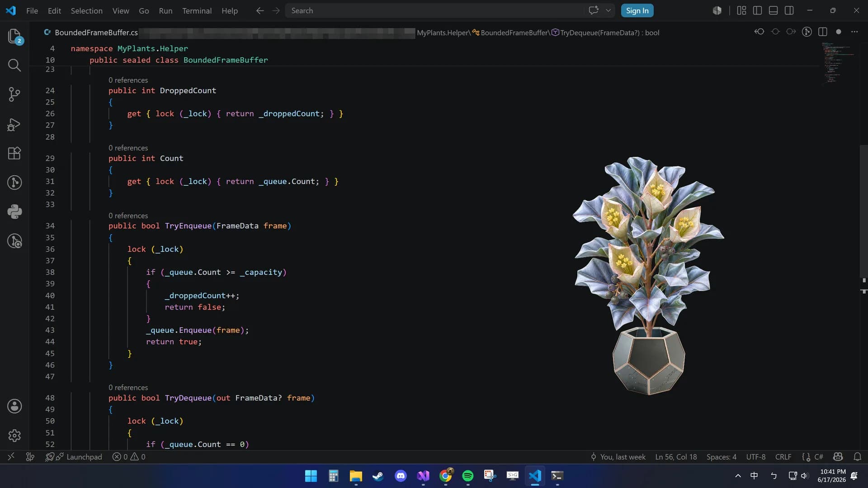Open the GitLens view in activity bar

tap(14, 183)
